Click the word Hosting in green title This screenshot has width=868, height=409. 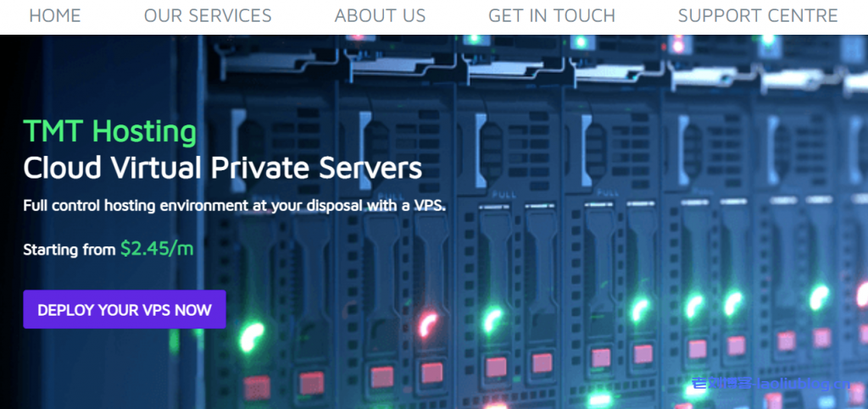coord(144,133)
